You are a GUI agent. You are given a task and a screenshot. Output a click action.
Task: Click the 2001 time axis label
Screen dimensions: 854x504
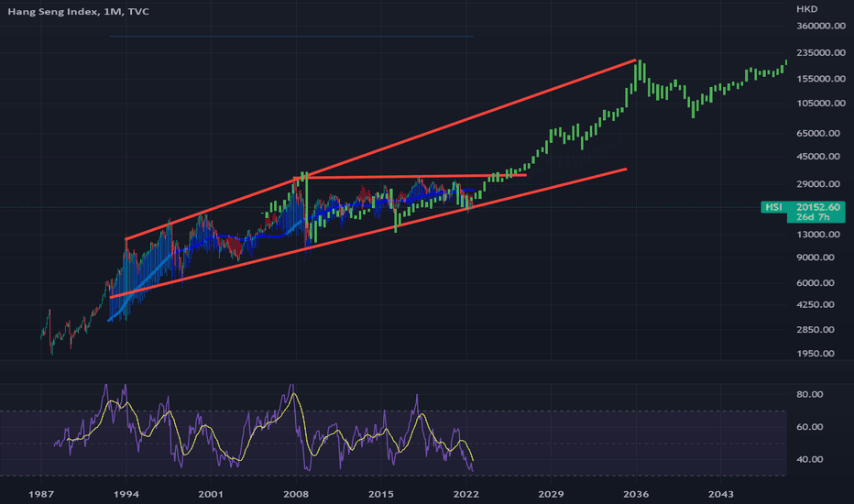coord(211,494)
